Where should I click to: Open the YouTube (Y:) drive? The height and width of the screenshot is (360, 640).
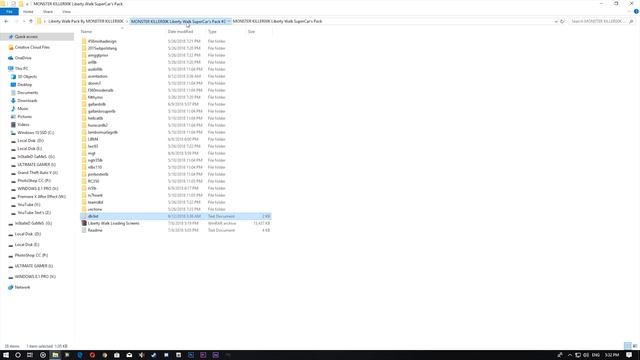(29, 204)
